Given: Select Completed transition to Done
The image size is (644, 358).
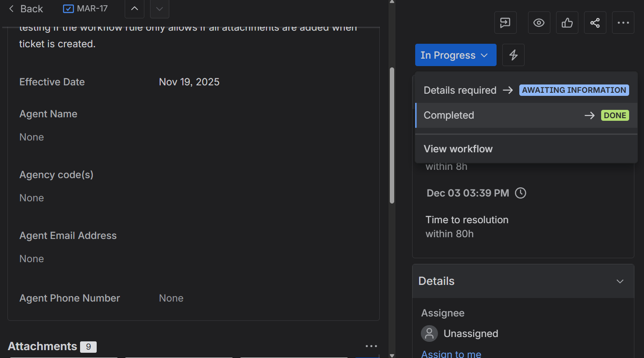Looking at the screenshot, I should pos(526,116).
